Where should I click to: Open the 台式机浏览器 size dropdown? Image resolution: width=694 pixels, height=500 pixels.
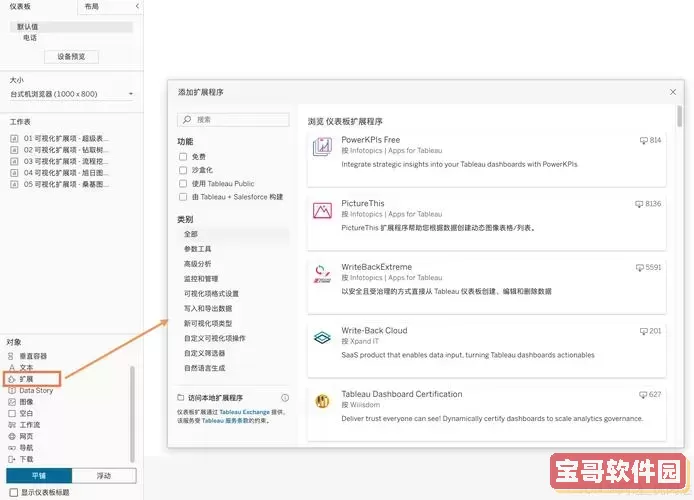click(71, 94)
